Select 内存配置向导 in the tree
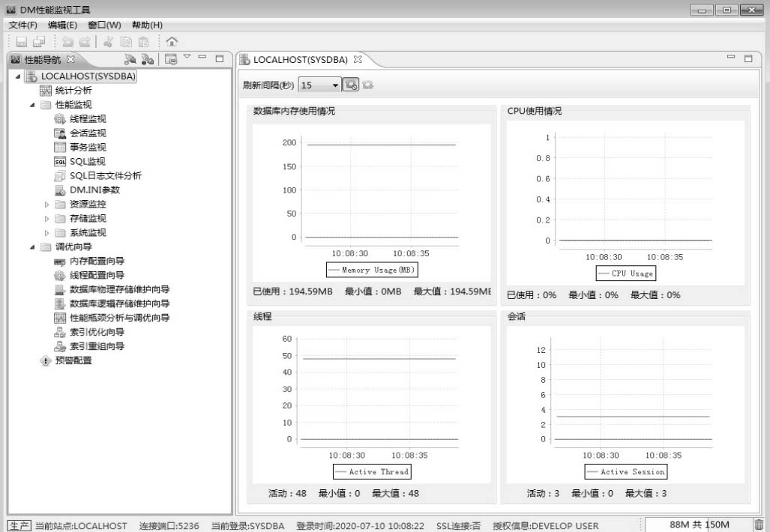This screenshot has width=770, height=532. coord(97,262)
